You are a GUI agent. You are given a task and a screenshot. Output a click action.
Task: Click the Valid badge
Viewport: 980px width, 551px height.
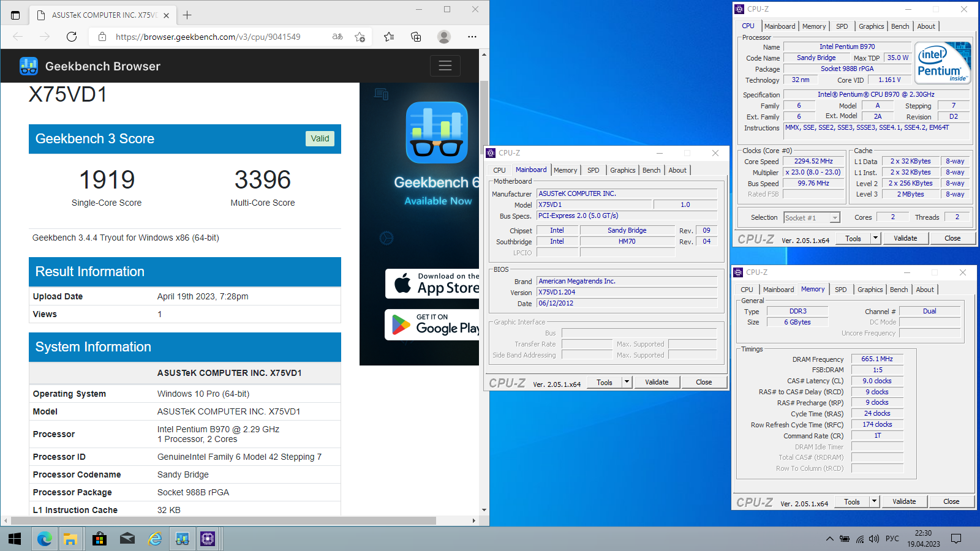pos(320,138)
